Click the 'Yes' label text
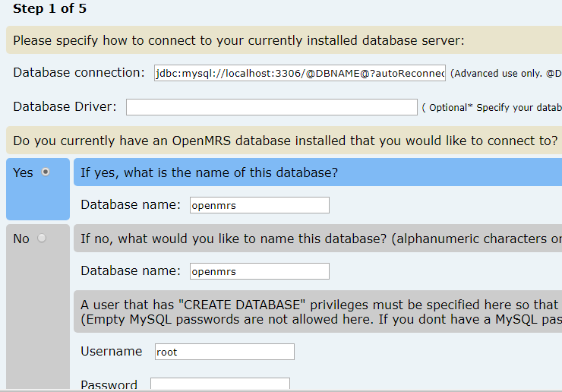Image resolution: width=562 pixels, height=392 pixels. click(x=23, y=172)
